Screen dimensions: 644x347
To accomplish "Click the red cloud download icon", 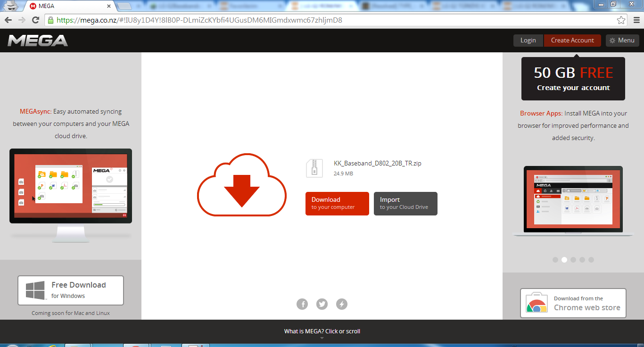I will click(x=242, y=185).
